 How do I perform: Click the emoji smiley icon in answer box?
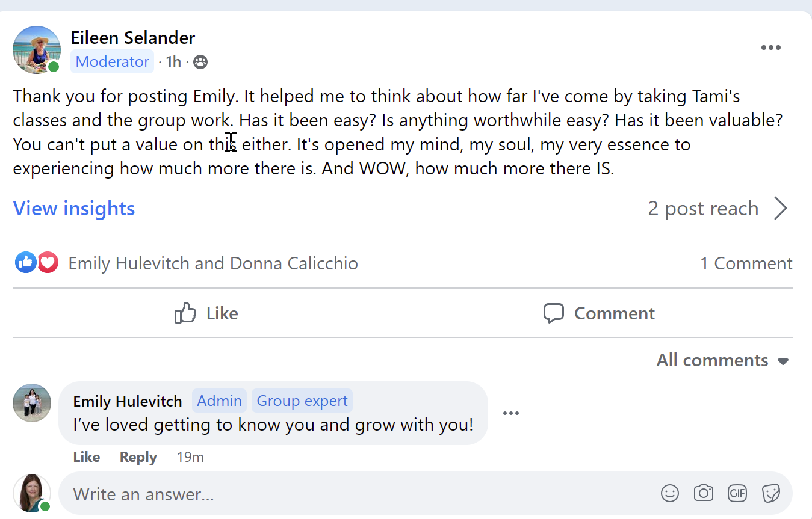(x=670, y=494)
